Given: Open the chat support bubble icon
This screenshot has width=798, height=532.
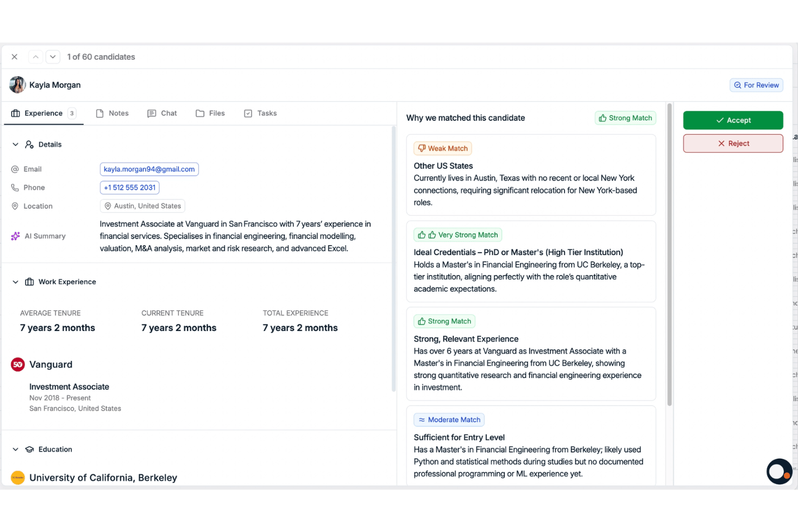Looking at the screenshot, I should [779, 472].
